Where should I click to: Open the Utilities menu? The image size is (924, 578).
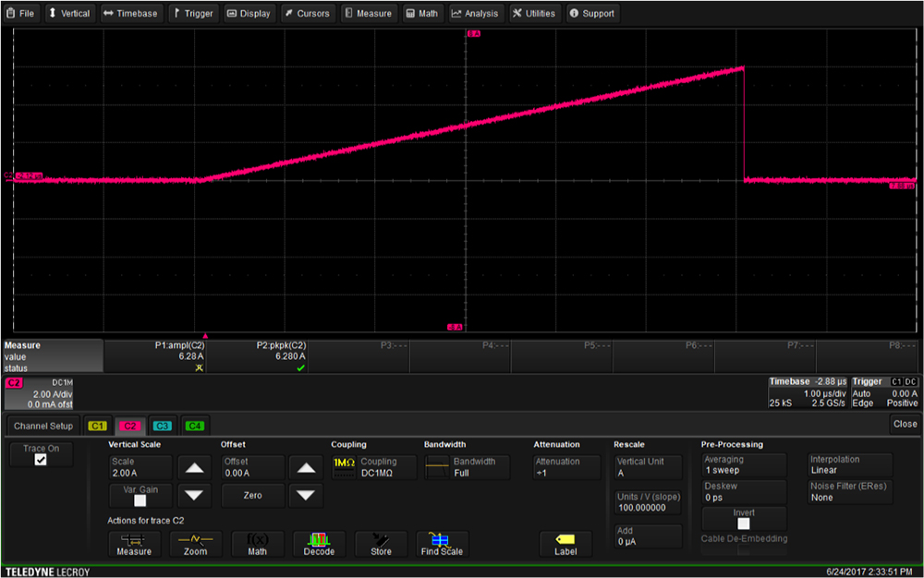click(534, 13)
